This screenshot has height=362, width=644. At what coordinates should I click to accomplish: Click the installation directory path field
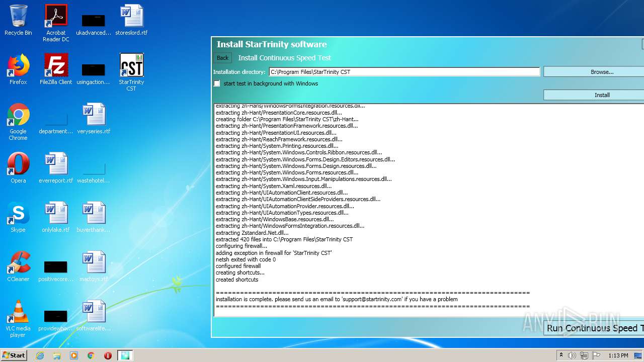click(x=405, y=72)
